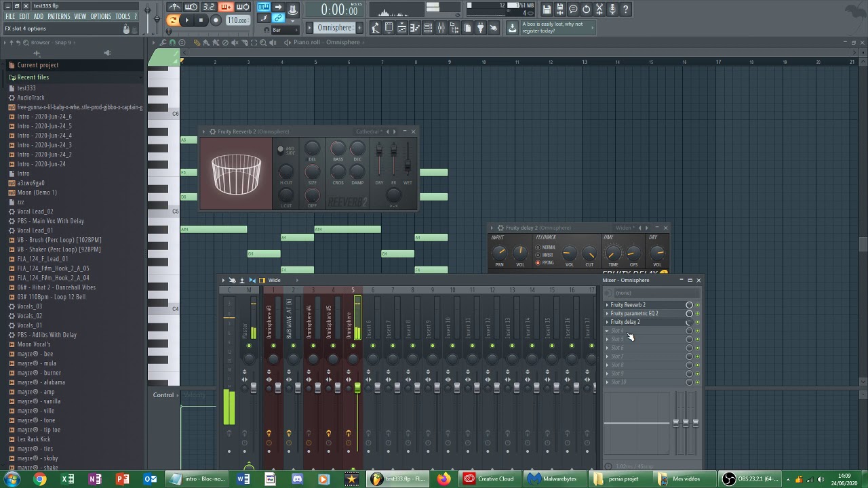Toggle the recording countdown 3.2 button
Viewport: 868px width, 488px height.
pyautogui.click(x=208, y=7)
